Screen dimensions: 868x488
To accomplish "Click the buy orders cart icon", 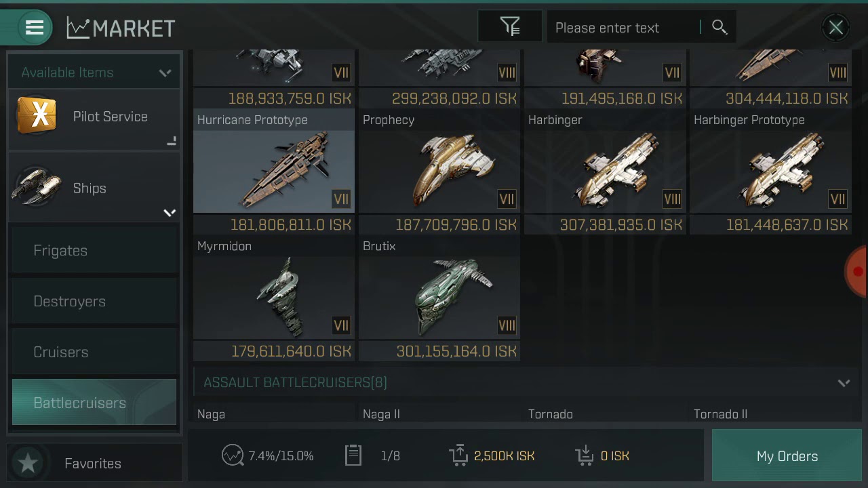I will pyautogui.click(x=585, y=455).
